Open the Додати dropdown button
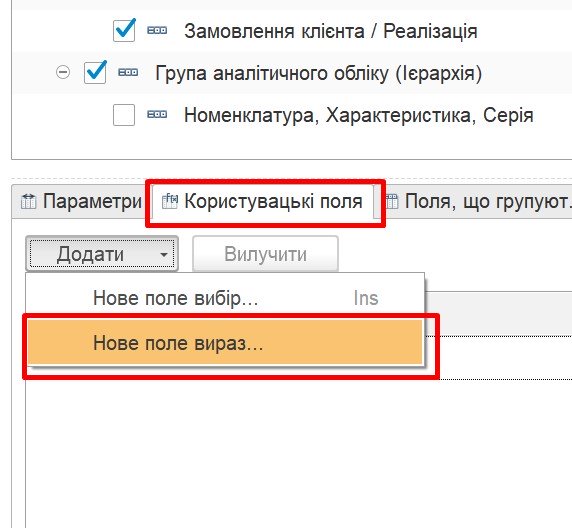Viewport: 572px width, 528px height. [x=102, y=254]
